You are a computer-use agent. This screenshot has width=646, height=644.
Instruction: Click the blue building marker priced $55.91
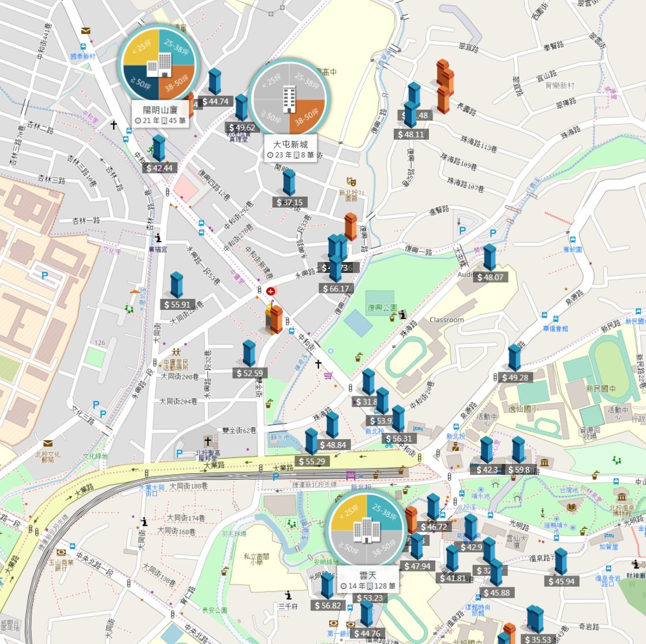pos(177,285)
